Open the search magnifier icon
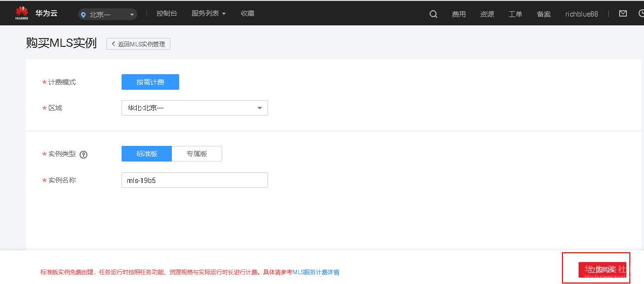Viewport: 644px width, 284px height. click(433, 14)
